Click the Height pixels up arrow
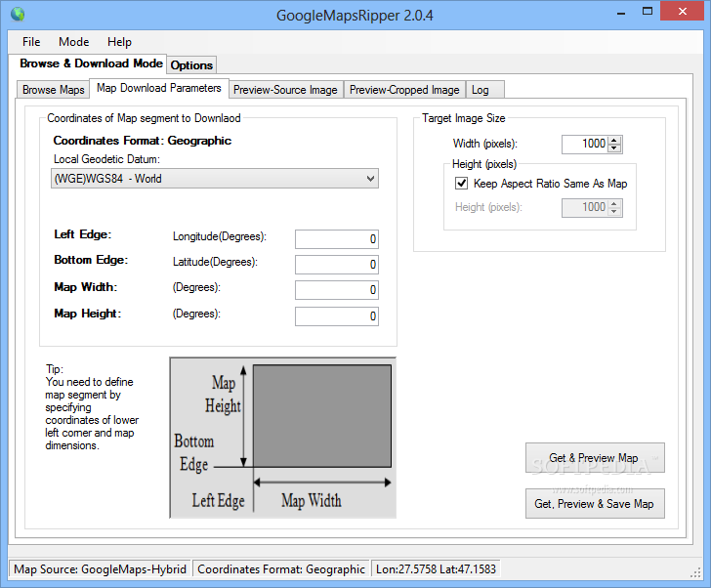This screenshot has width=711, height=588. pyautogui.click(x=614, y=203)
